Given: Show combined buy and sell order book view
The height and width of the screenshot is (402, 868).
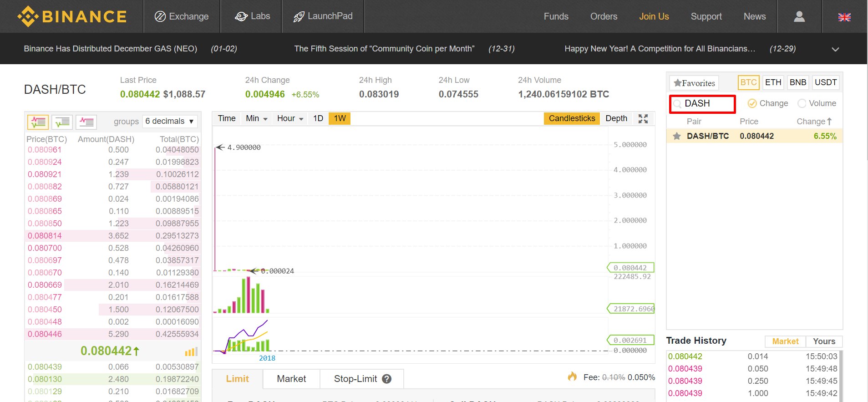Looking at the screenshot, I should pos(38,122).
